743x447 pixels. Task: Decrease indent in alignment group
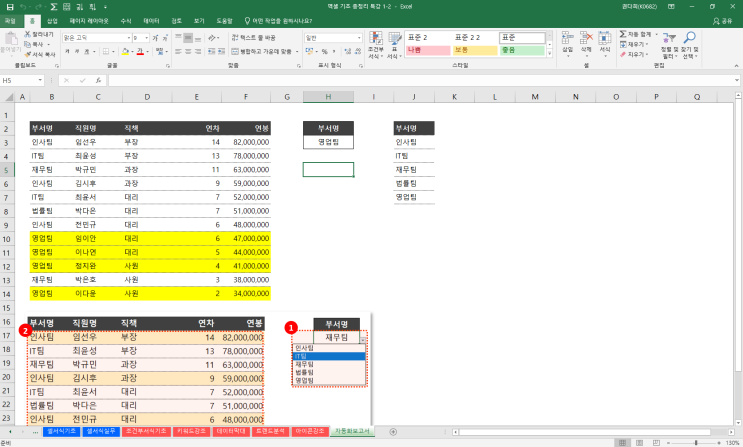[x=212, y=51]
